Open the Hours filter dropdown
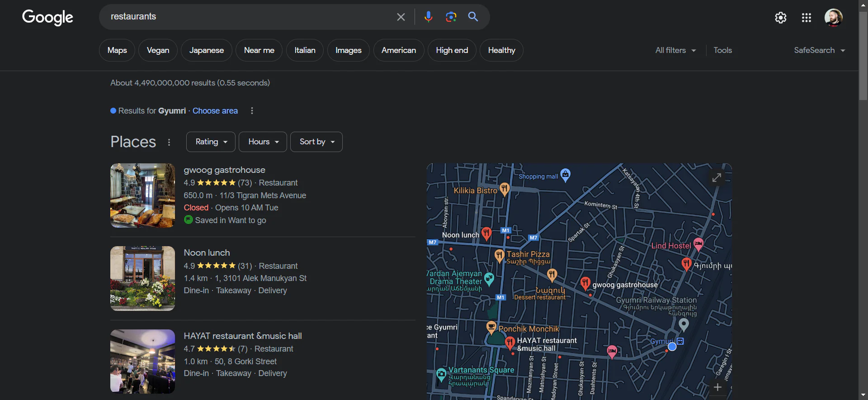Screen dimensions: 868x400 (x=263, y=142)
